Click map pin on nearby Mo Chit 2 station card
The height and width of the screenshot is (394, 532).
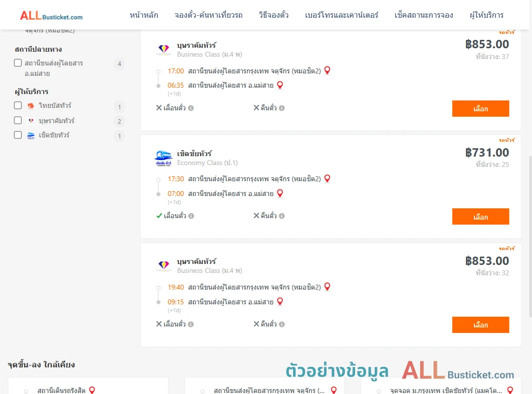[x=334, y=390]
